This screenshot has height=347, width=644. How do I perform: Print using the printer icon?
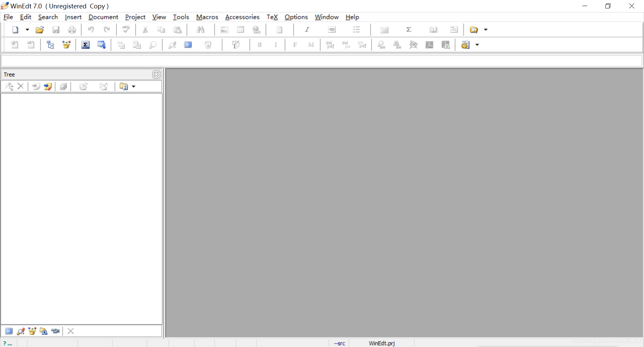coord(72,30)
